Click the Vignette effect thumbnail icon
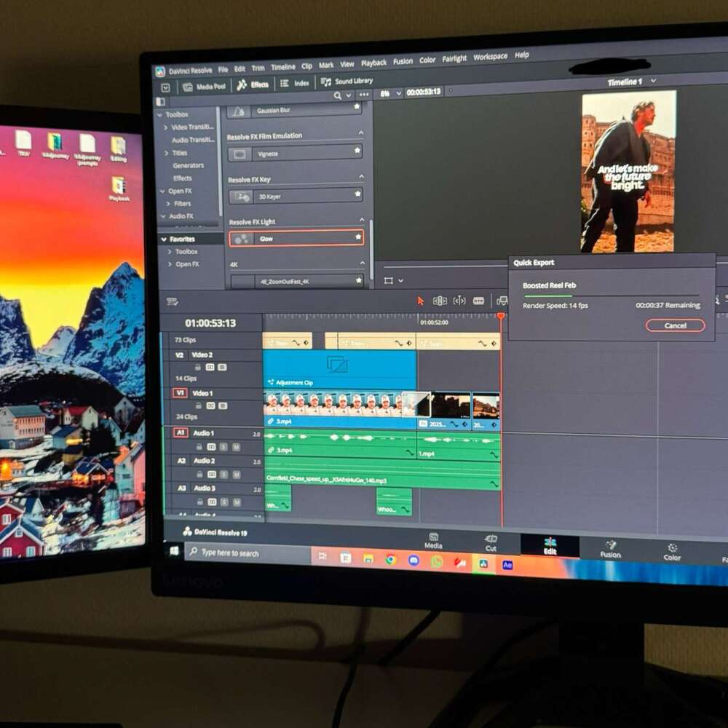Screen dimensions: 728x728 [x=240, y=154]
